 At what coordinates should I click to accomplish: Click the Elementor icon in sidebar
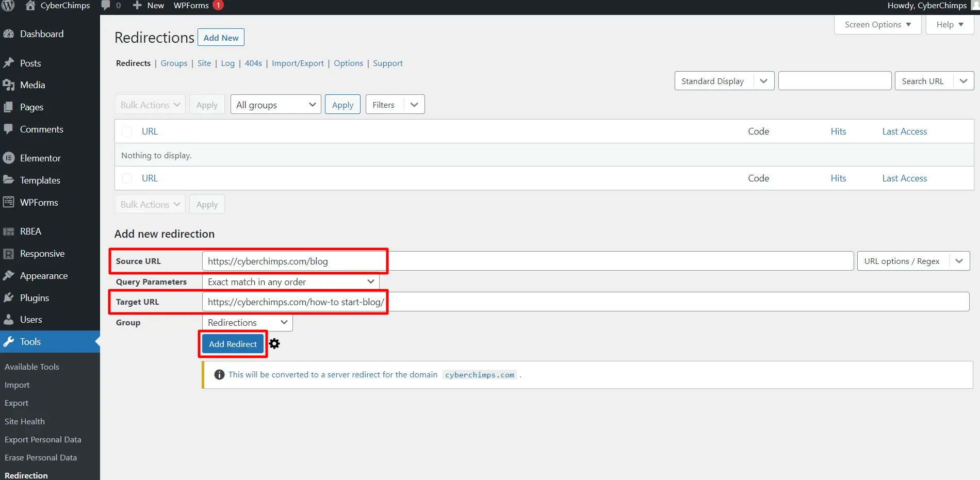click(8, 158)
